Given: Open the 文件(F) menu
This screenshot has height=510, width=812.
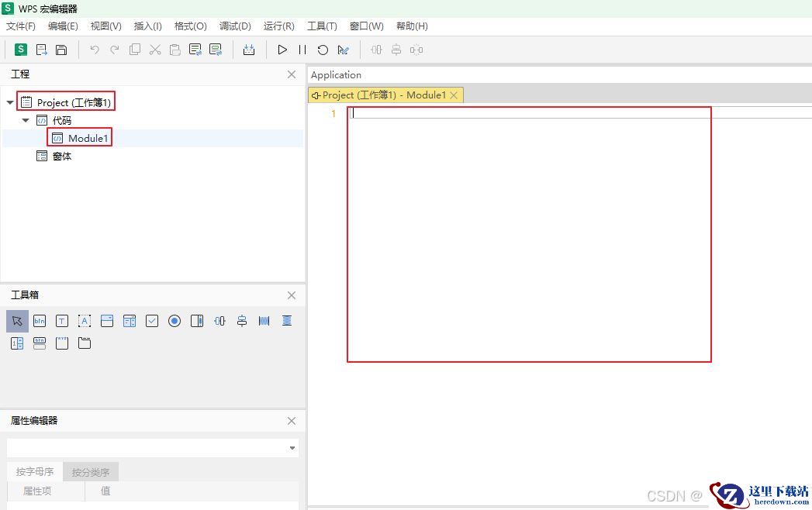Looking at the screenshot, I should [x=21, y=26].
